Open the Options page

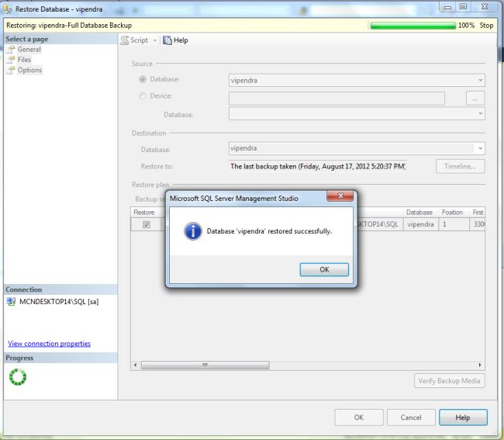[29, 70]
